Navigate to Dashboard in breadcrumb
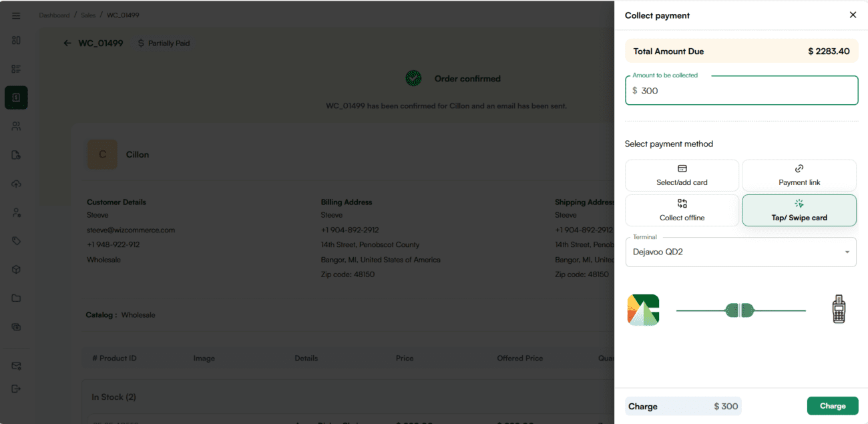 pyautogui.click(x=54, y=15)
